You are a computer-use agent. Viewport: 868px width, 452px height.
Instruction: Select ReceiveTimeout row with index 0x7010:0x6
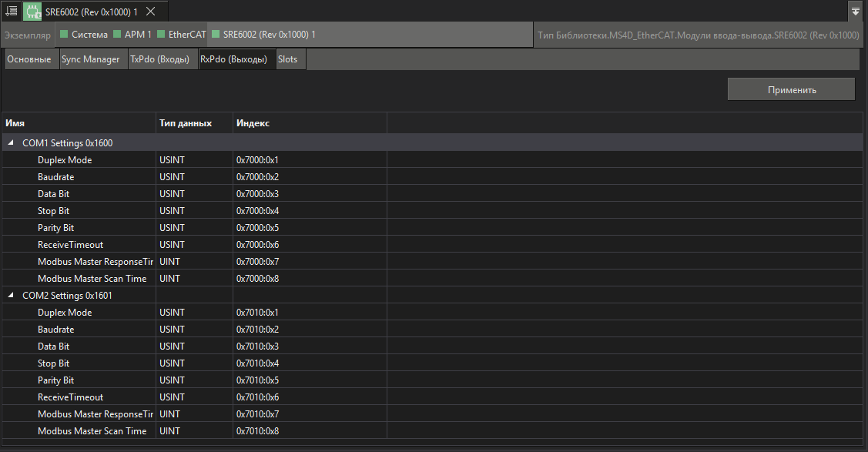[433, 397]
